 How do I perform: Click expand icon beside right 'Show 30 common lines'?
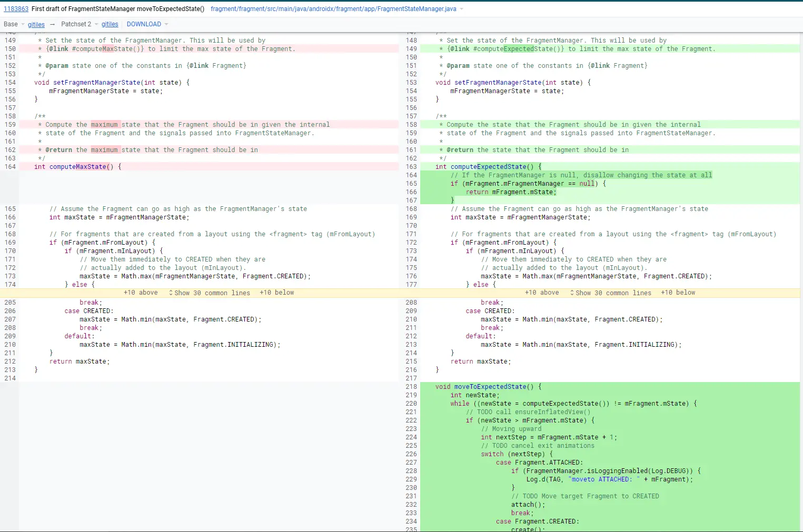click(572, 293)
